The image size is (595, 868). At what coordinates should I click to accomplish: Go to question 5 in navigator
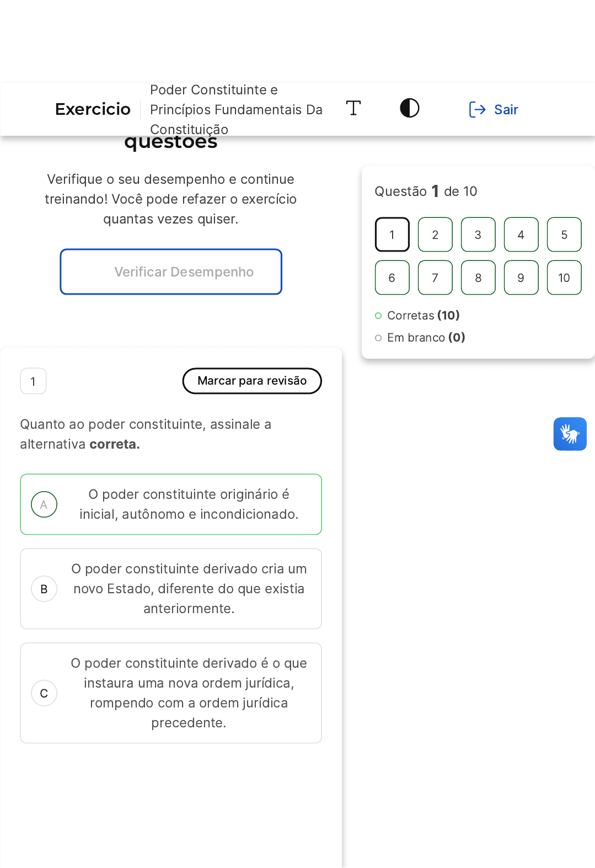pos(564,235)
